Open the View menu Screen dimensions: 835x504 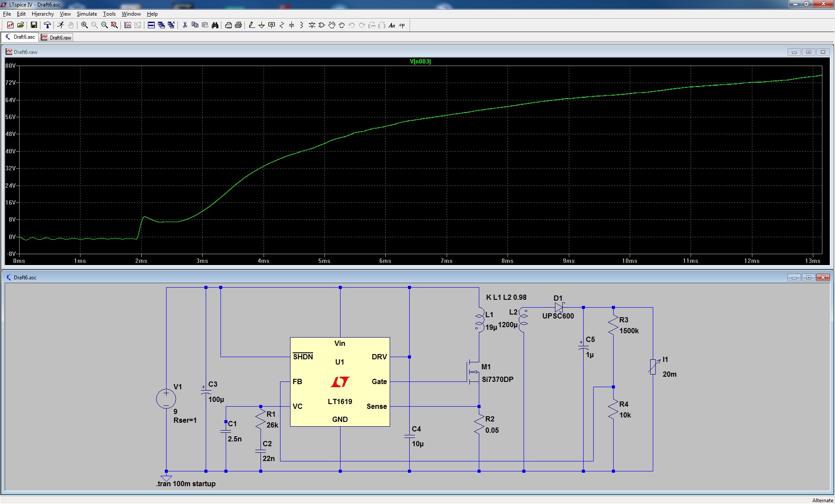coord(65,14)
